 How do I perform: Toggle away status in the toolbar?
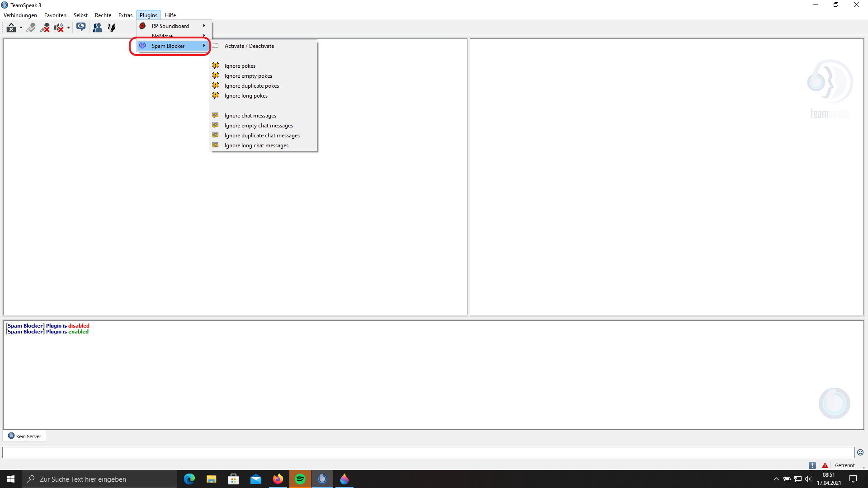11,28
